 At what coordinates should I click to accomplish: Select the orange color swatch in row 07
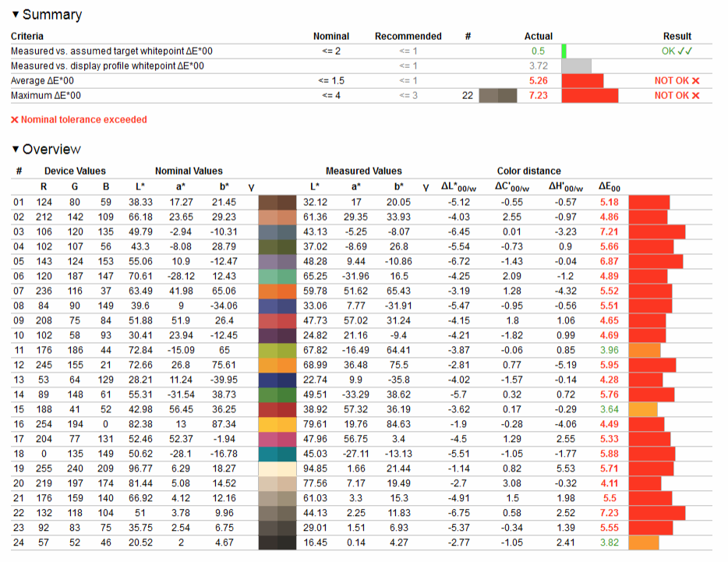[x=277, y=292]
